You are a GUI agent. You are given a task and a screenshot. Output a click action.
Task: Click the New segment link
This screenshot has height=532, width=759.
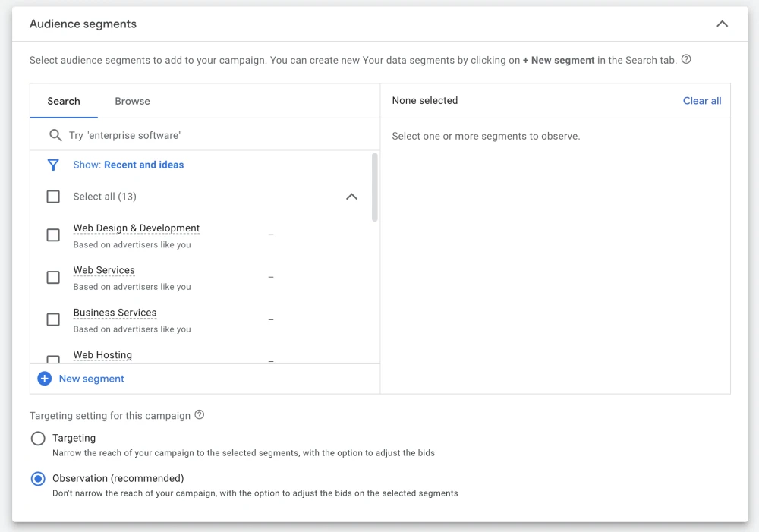(x=92, y=379)
